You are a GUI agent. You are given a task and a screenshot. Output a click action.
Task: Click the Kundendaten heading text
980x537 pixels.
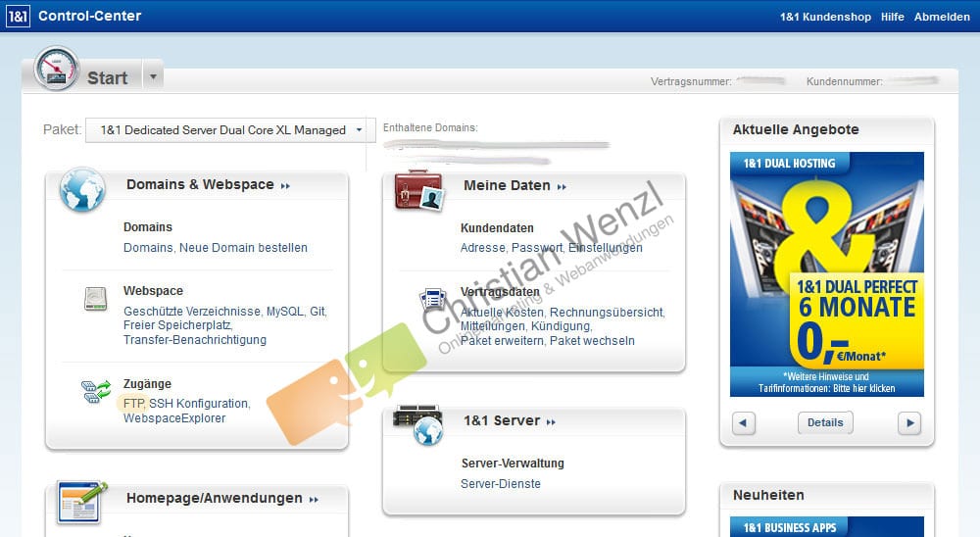pos(497,228)
